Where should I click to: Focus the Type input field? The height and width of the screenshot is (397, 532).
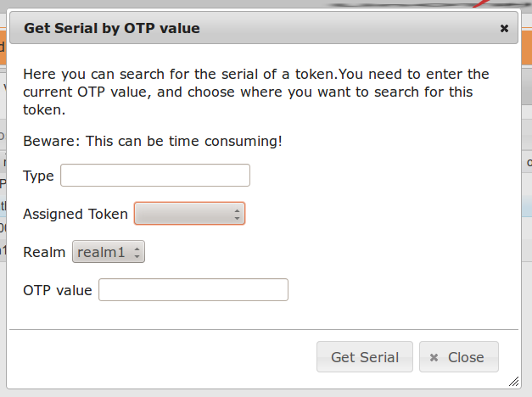155,176
